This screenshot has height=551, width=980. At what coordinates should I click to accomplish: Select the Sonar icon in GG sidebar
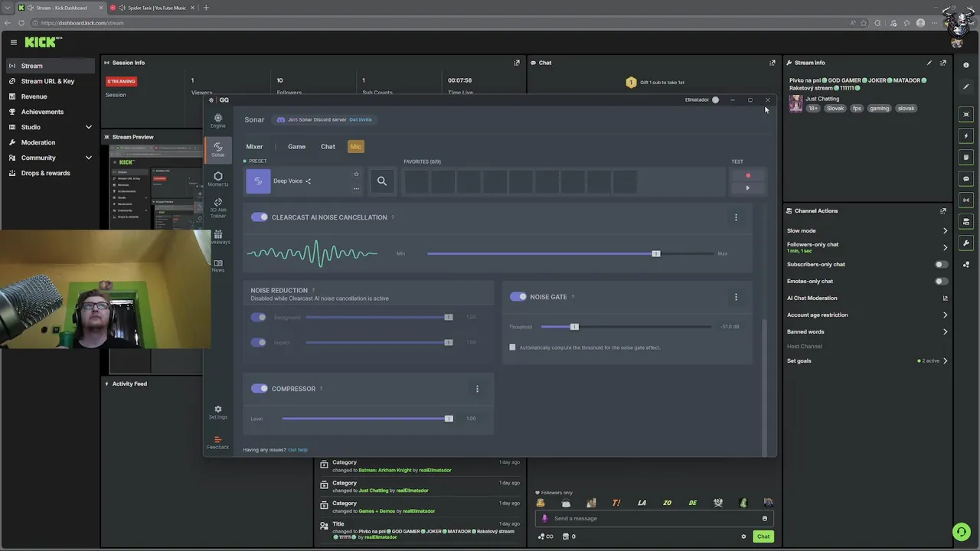[218, 149]
